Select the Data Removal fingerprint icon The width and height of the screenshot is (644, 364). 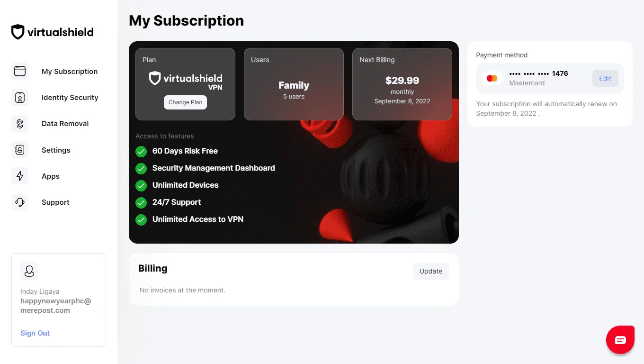click(20, 124)
